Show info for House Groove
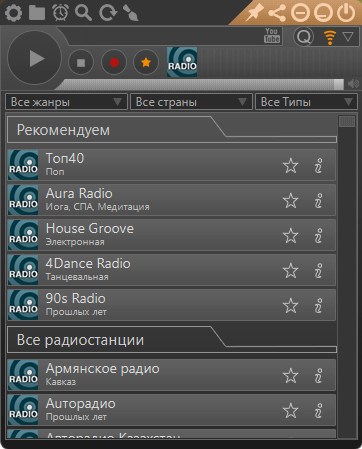The height and width of the screenshot is (449, 362). pos(319,235)
